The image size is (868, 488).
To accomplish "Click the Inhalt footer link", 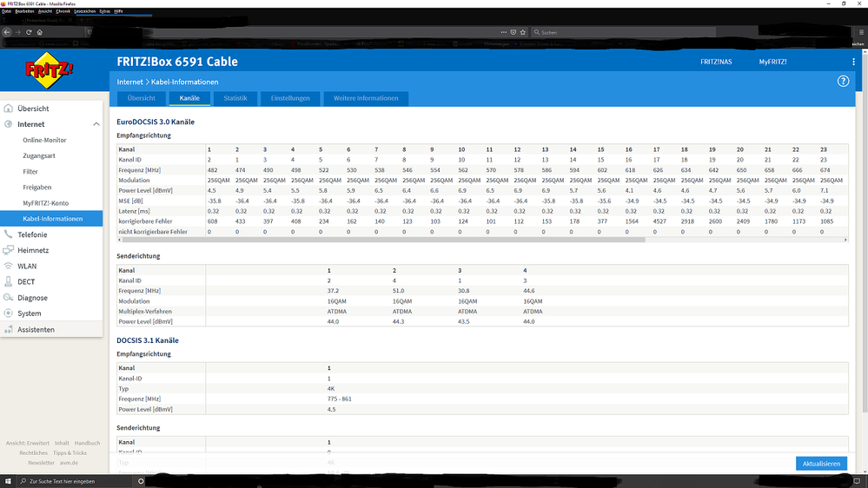I will [x=62, y=443].
